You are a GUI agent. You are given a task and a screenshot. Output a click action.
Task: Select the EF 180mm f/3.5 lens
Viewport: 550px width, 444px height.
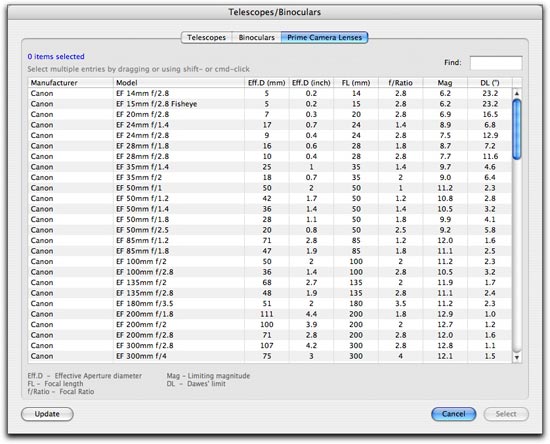[270, 304]
